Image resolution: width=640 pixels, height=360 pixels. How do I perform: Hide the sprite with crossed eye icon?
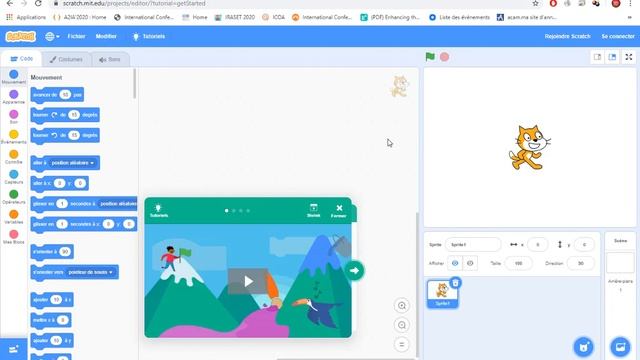(470, 263)
